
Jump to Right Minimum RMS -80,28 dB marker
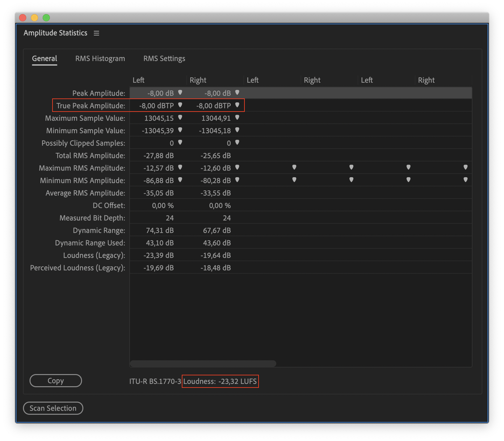(x=237, y=180)
